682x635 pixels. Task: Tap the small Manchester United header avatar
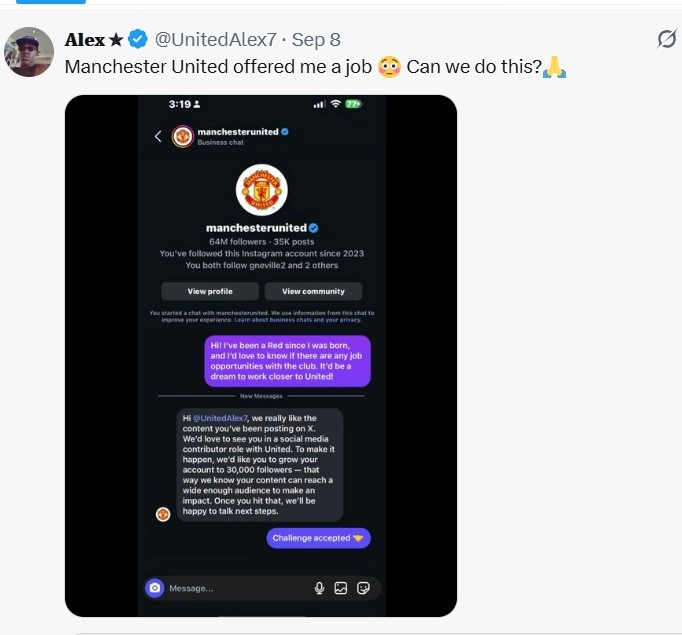tap(182, 137)
